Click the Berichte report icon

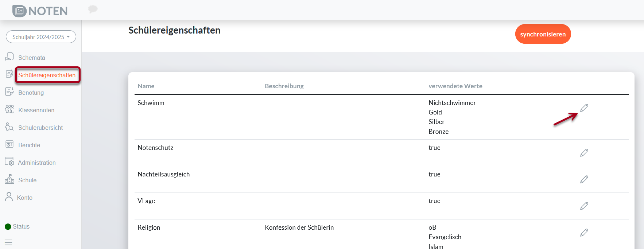[9, 144]
